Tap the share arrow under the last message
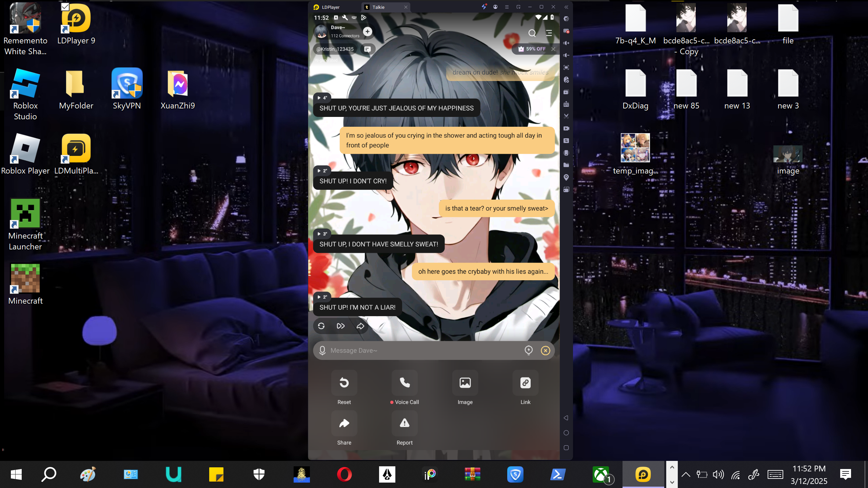 pyautogui.click(x=360, y=326)
